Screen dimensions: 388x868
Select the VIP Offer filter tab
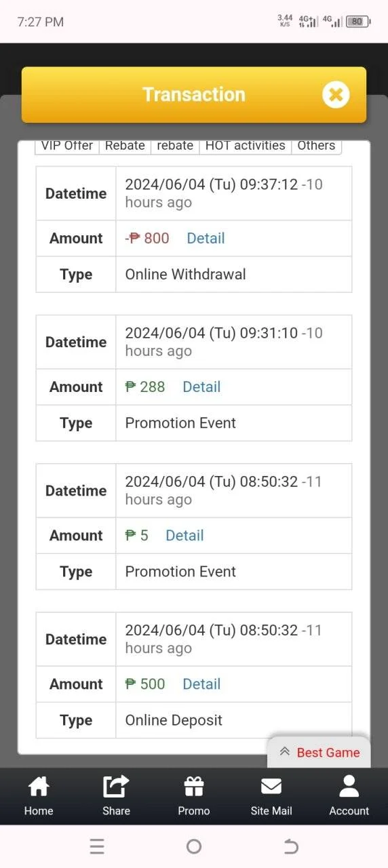coord(67,146)
